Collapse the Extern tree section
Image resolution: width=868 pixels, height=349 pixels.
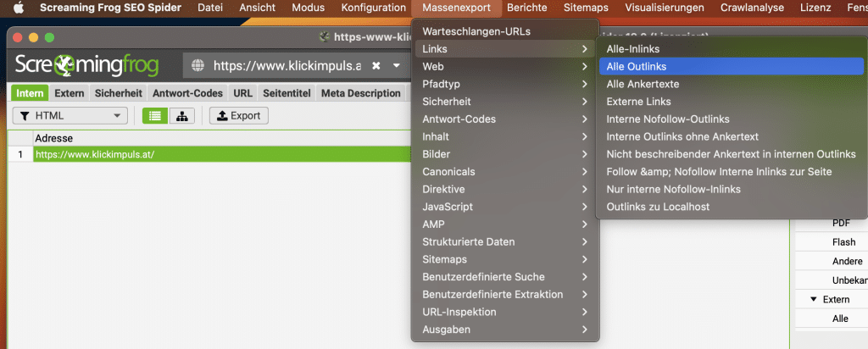click(x=814, y=299)
